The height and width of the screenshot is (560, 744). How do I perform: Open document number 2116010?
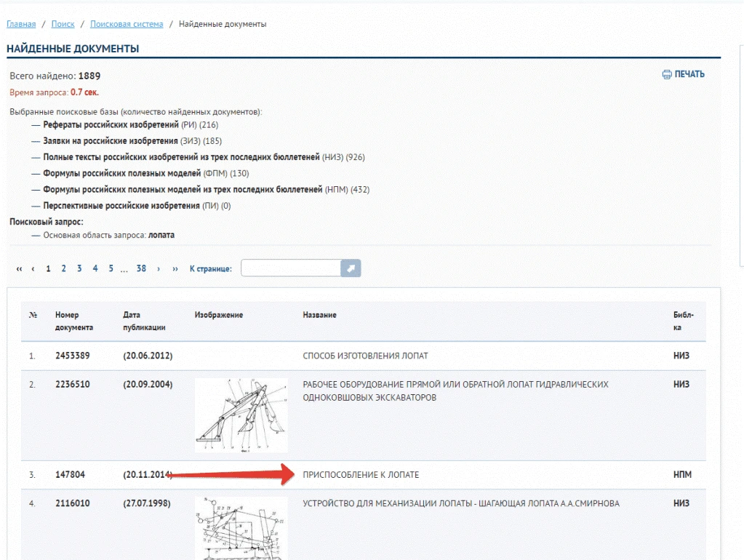[73, 503]
